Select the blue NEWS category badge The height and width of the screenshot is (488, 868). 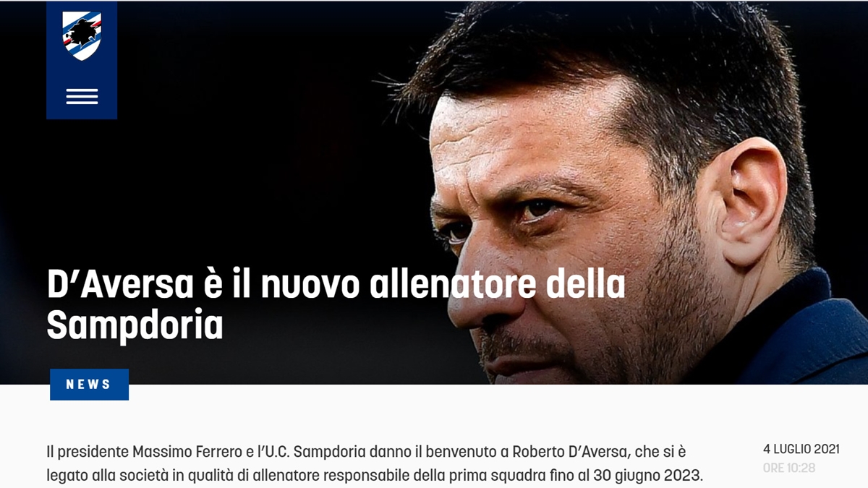[89, 385]
